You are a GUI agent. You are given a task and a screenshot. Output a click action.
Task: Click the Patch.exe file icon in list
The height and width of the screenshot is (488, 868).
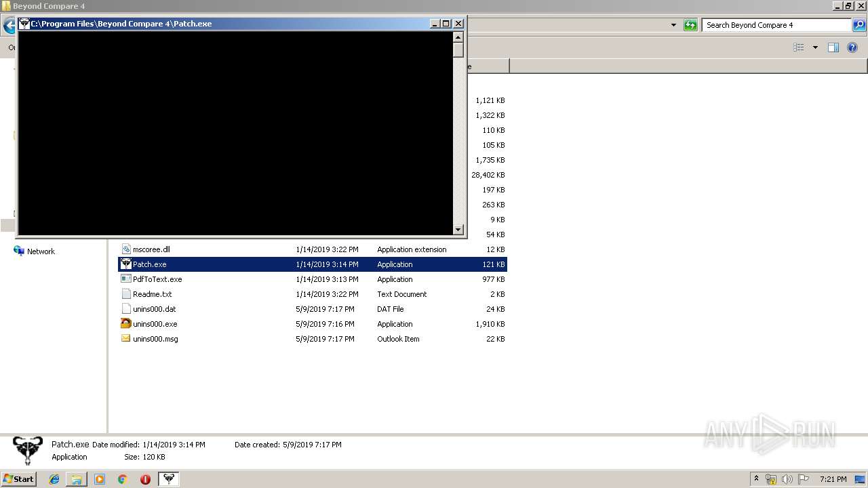pyautogui.click(x=125, y=264)
